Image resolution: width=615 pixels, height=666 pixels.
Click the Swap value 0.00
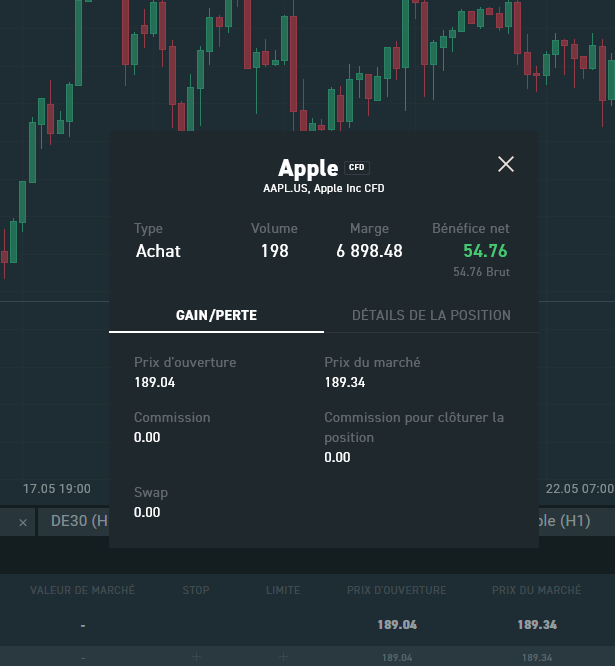[x=147, y=512]
